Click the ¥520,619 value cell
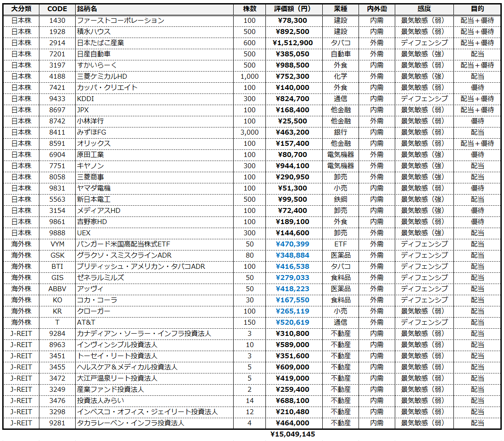The width and height of the screenshot is (504, 441). (294, 322)
